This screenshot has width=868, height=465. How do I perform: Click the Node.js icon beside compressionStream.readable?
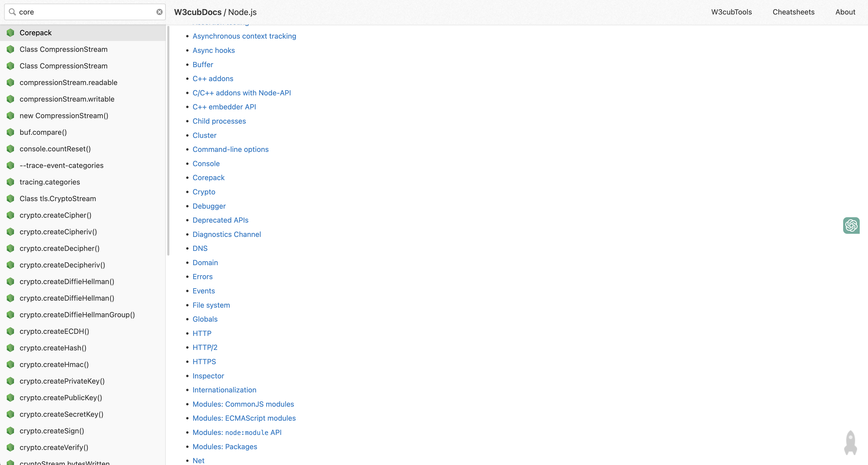pos(10,83)
